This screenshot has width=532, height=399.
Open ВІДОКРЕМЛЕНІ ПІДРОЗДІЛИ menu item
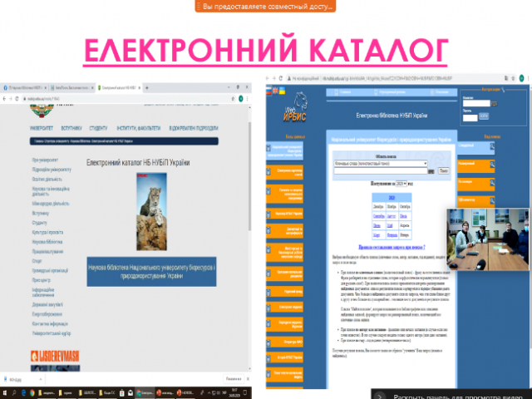[x=194, y=128]
